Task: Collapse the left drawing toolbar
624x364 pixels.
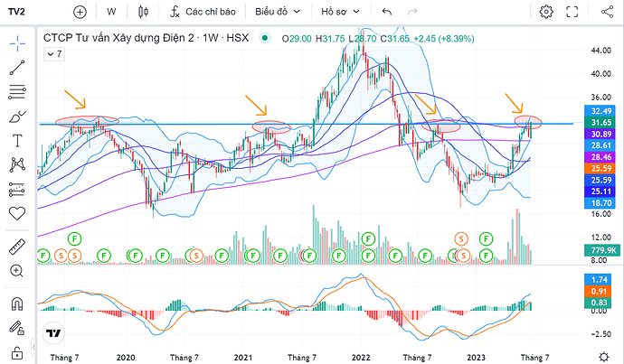Action: pyautogui.click(x=33, y=347)
